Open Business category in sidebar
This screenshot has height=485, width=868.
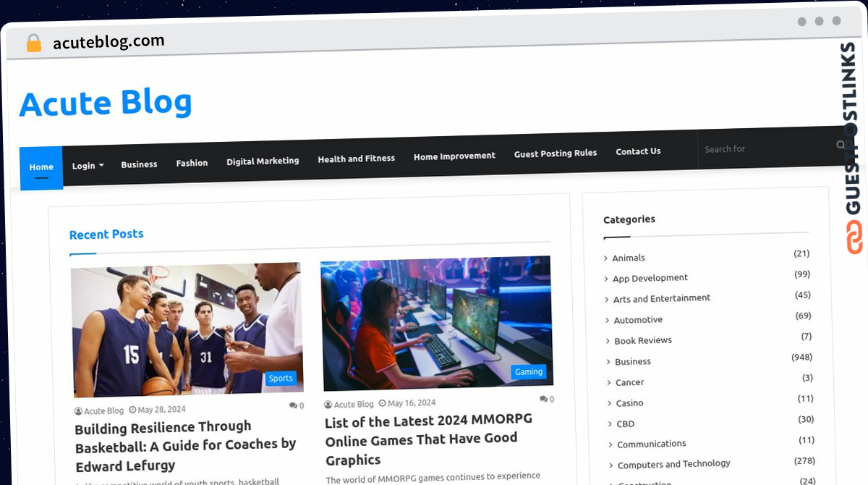click(x=633, y=361)
